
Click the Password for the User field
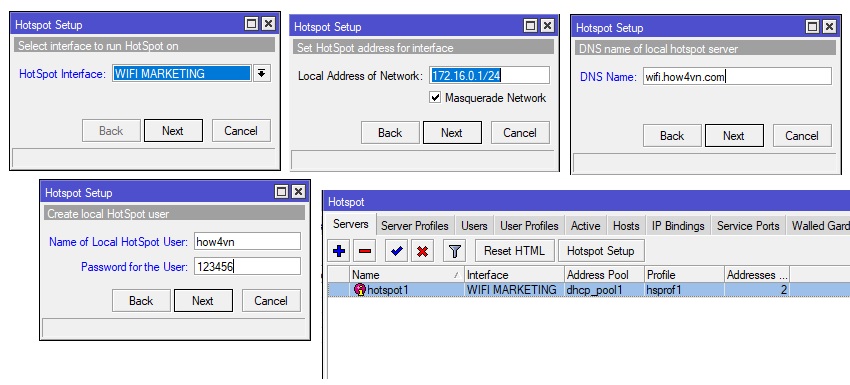[x=247, y=266]
